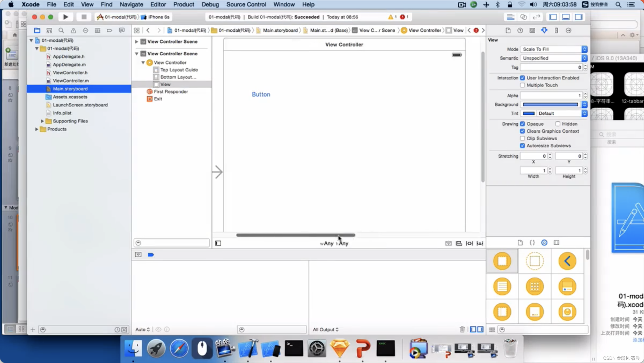
Task: Open the Auto variables scope dropdown
Action: pyautogui.click(x=142, y=329)
